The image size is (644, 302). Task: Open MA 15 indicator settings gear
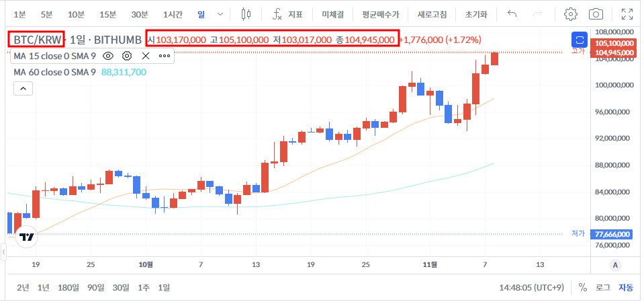click(126, 56)
